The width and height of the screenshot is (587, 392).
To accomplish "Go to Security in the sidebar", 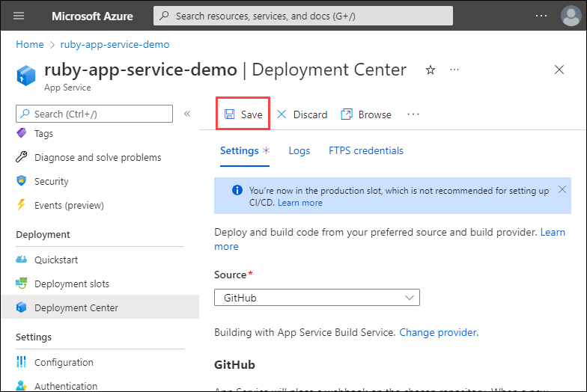I will pyautogui.click(x=51, y=181).
